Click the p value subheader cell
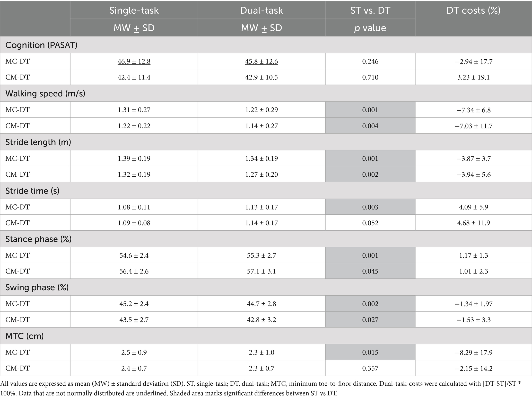The image size is (532, 399). [x=370, y=28]
